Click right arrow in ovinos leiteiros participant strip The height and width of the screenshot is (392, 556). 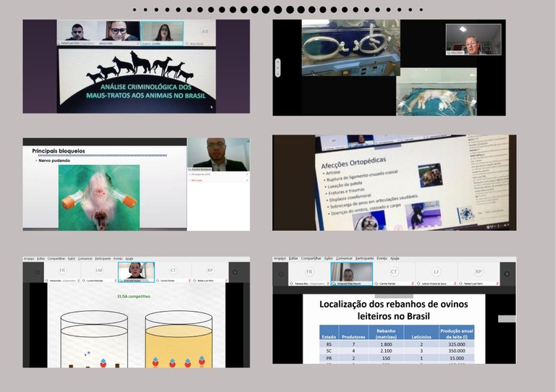507,273
